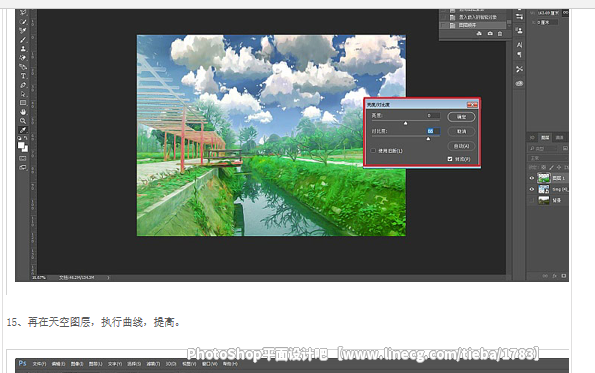Click the contrast slider handle
Screen dimensions: 595x373
tap(428, 139)
